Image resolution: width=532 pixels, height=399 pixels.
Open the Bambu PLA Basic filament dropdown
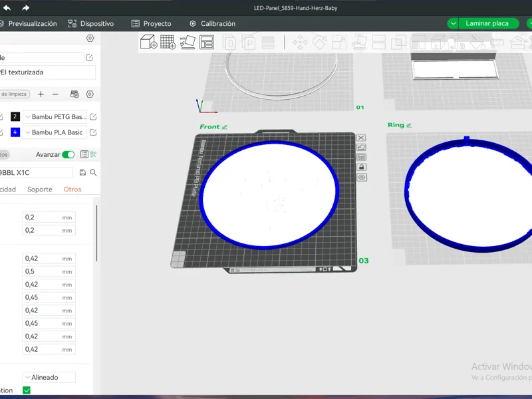[x=55, y=132]
